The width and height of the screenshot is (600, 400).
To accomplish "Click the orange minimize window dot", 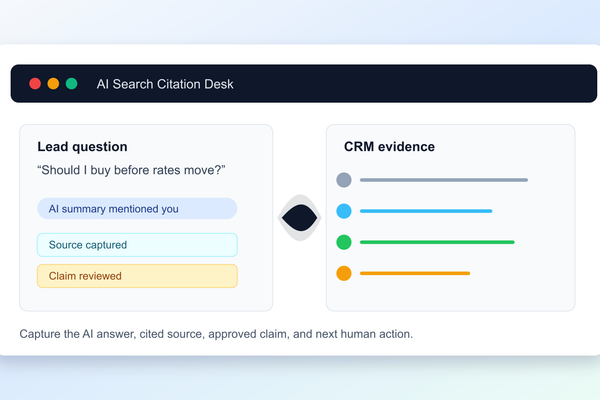I will [x=53, y=83].
